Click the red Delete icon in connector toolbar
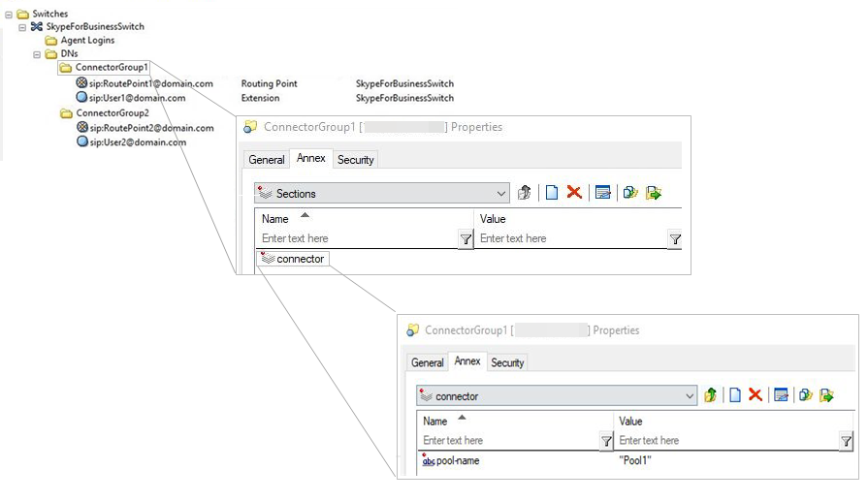868x501 pixels. (x=755, y=395)
